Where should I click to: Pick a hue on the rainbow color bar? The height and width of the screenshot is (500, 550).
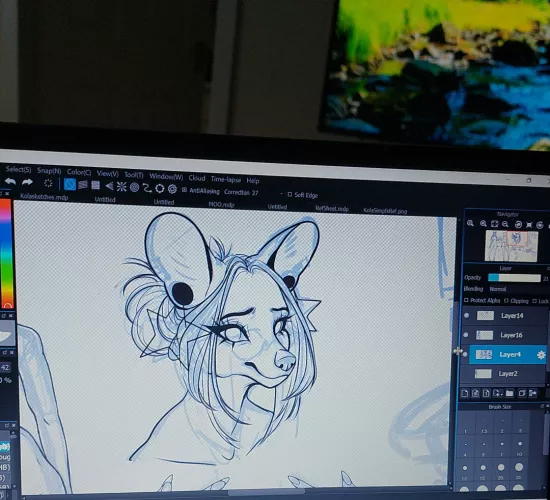point(6,254)
